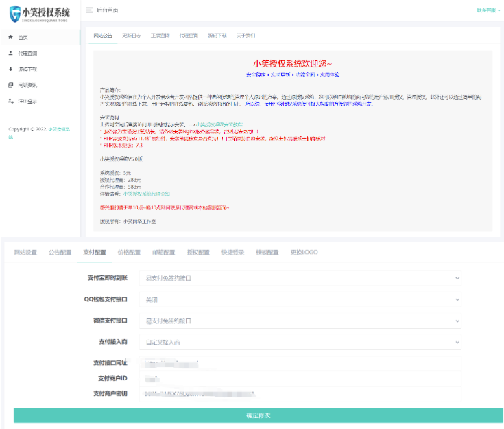Click the 支付接口网址 input field
The image size is (504, 429).
coord(300,362)
